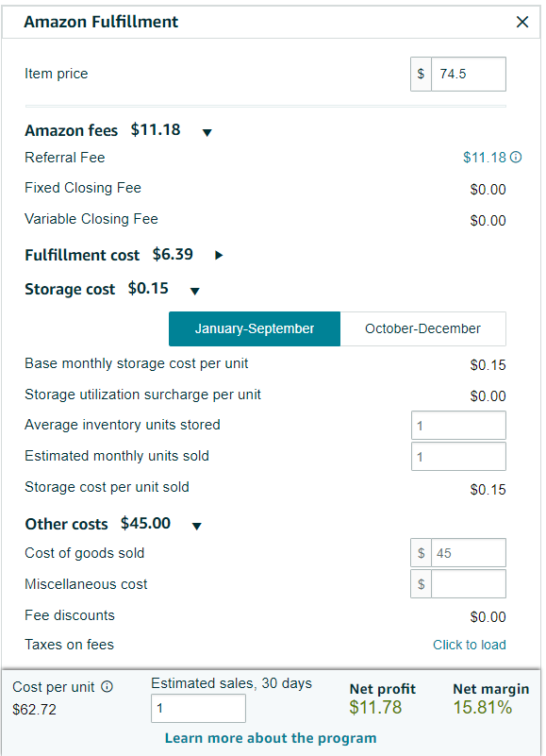The height and width of the screenshot is (756, 546).
Task: Focus the Miscellaneous cost field
Action: 469,584
